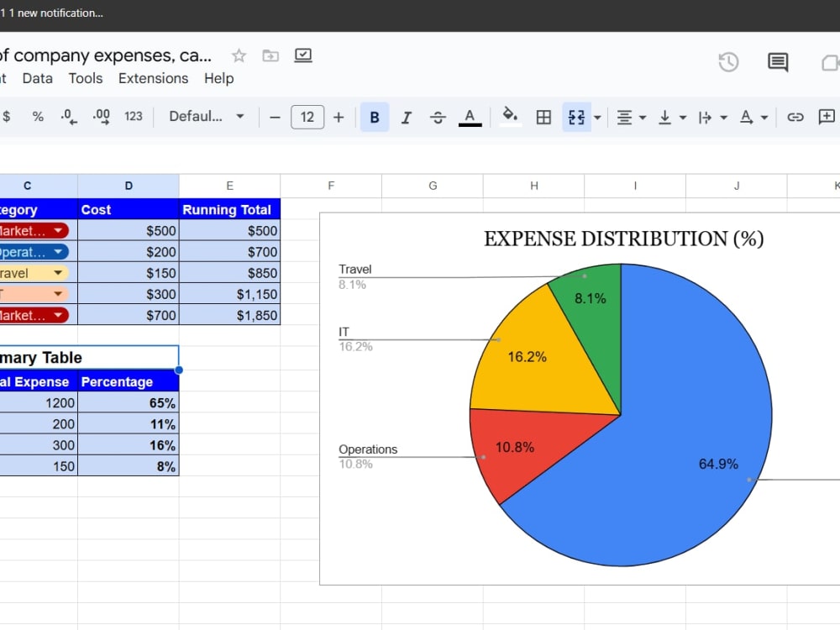Select the Percentage header cell

tap(129, 381)
